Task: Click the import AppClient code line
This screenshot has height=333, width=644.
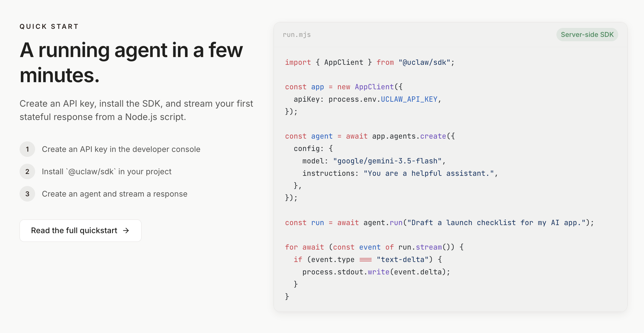Action: pyautogui.click(x=370, y=63)
